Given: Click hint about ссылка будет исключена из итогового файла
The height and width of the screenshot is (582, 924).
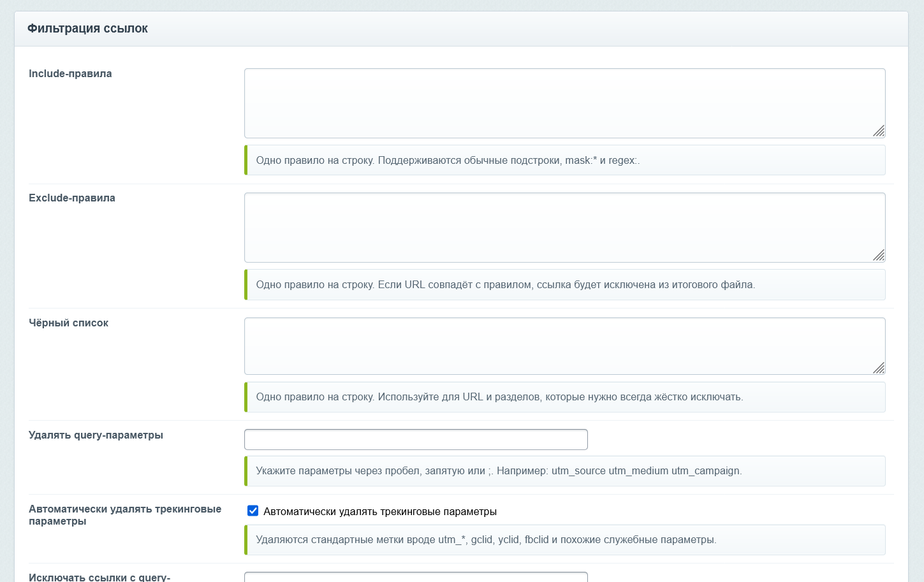Looking at the screenshot, I should pyautogui.click(x=565, y=284).
